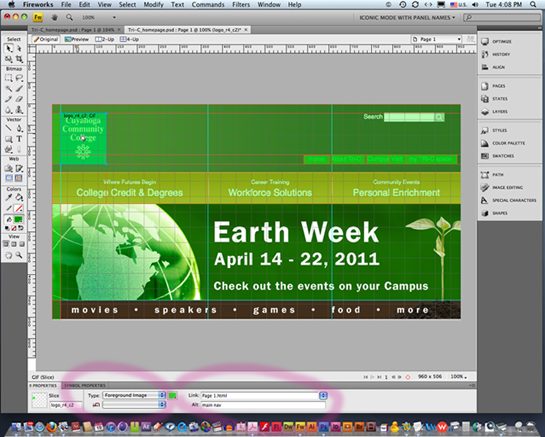This screenshot has height=437, width=545.
Task: Switch to Preview view mode
Action: pos(77,39)
